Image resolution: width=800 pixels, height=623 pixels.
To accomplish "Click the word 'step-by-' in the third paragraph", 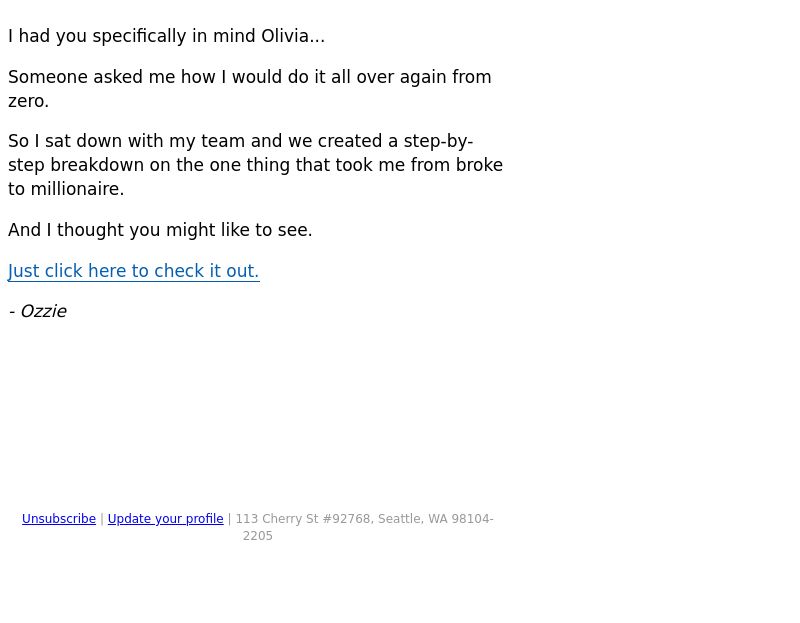I will [x=438, y=141].
